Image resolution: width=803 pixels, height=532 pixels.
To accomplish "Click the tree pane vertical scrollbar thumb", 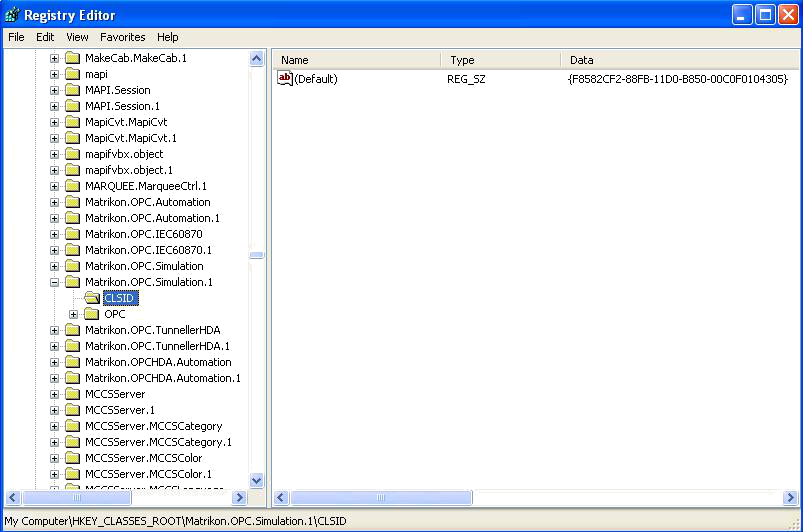I will (x=257, y=254).
